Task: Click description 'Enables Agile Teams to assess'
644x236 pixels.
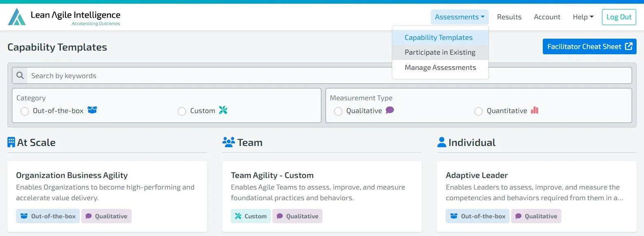Action: 318,192
